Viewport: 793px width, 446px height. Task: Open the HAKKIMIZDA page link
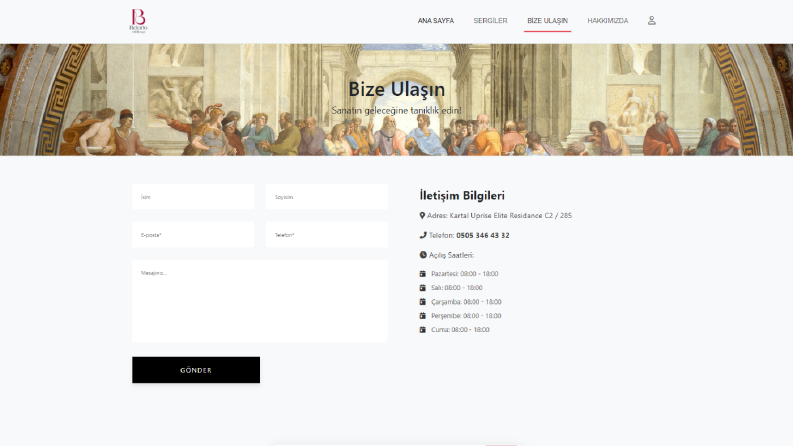point(607,21)
